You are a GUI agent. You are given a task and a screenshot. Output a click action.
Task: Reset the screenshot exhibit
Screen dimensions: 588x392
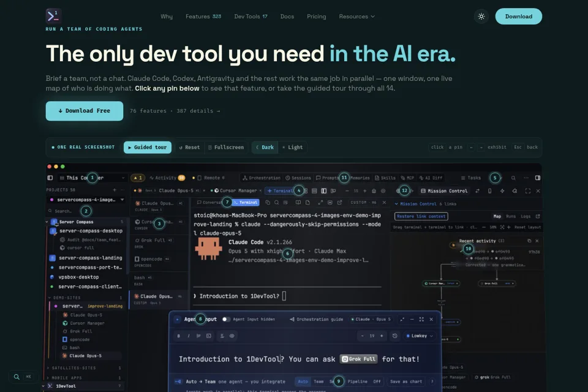coord(189,147)
